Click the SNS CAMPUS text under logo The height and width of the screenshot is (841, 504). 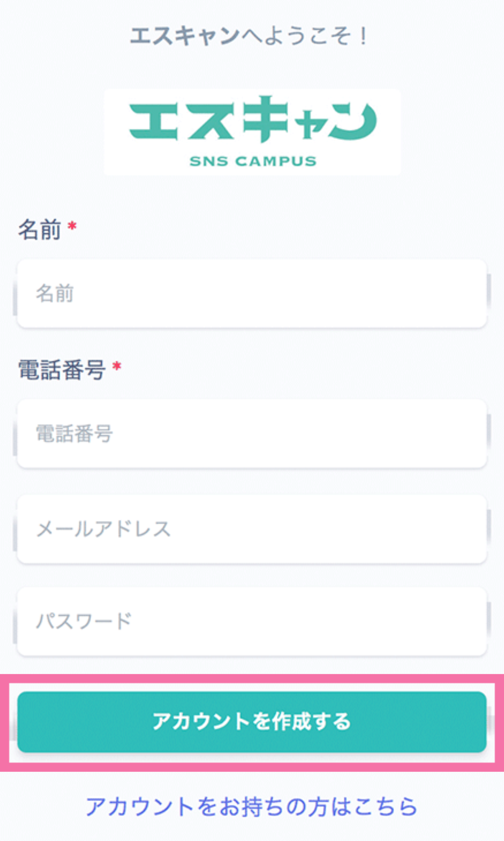(253, 161)
